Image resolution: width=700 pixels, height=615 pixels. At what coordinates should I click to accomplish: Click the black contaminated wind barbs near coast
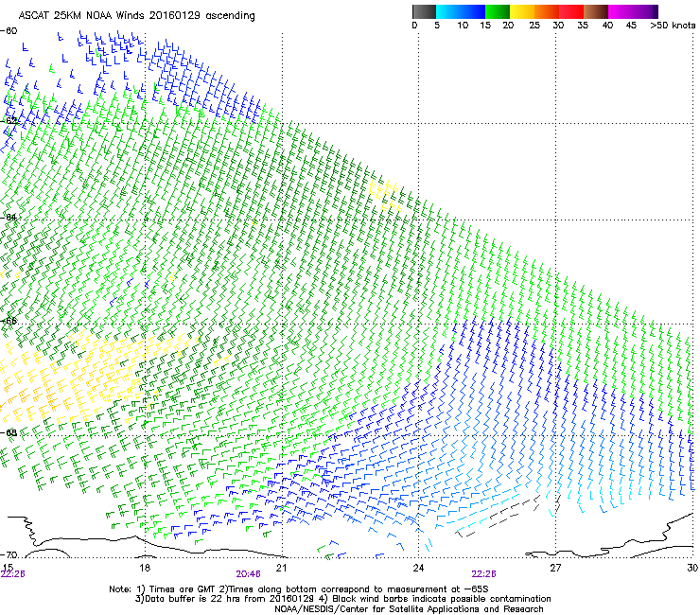(507, 515)
